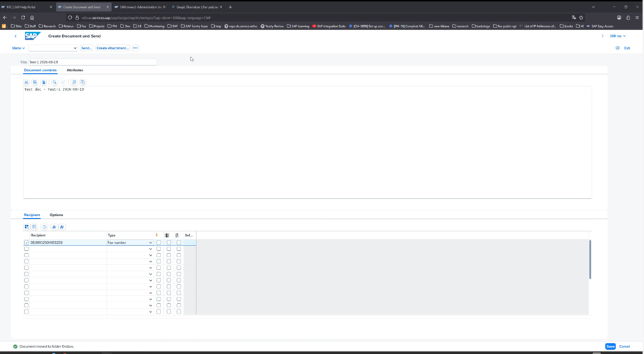Click the SAP back chevron beside the logo

(x=15, y=36)
